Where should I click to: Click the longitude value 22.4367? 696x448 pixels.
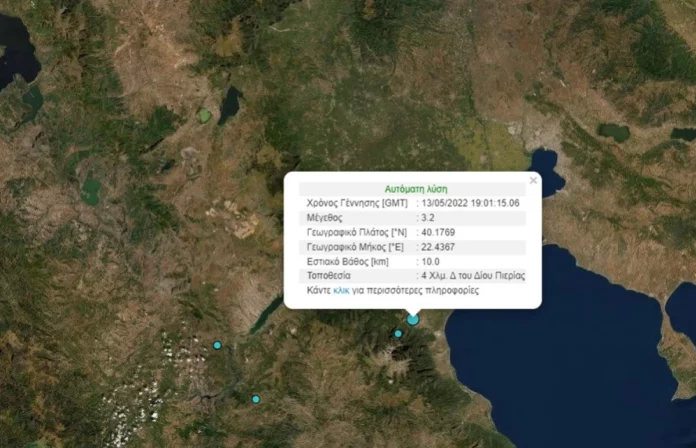tap(438, 246)
